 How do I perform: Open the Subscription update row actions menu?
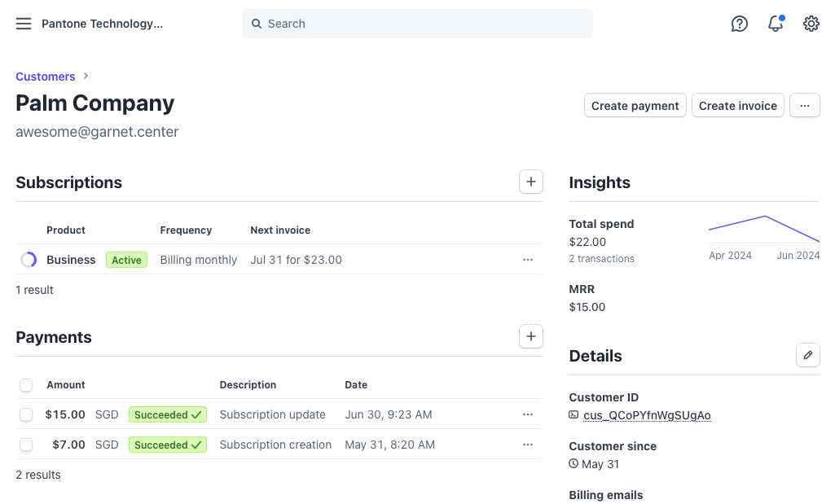click(x=527, y=414)
